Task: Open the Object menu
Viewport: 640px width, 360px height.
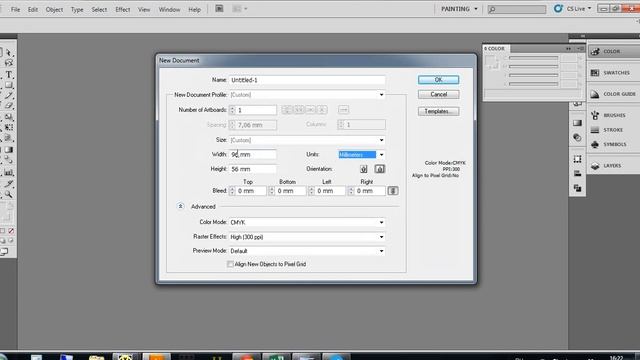Action: (54, 9)
